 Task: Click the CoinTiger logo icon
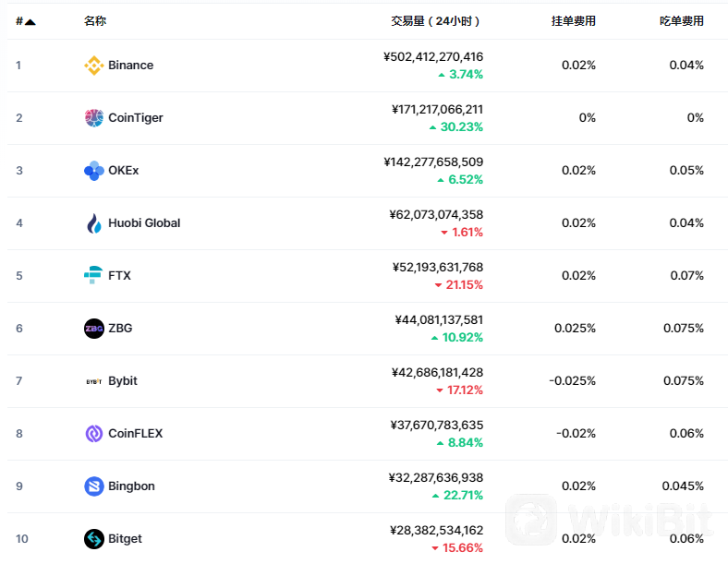pyautogui.click(x=93, y=118)
